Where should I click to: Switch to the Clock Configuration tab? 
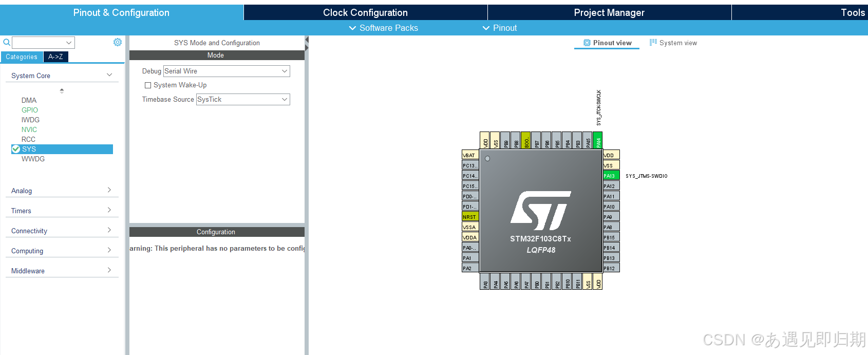[x=365, y=12]
